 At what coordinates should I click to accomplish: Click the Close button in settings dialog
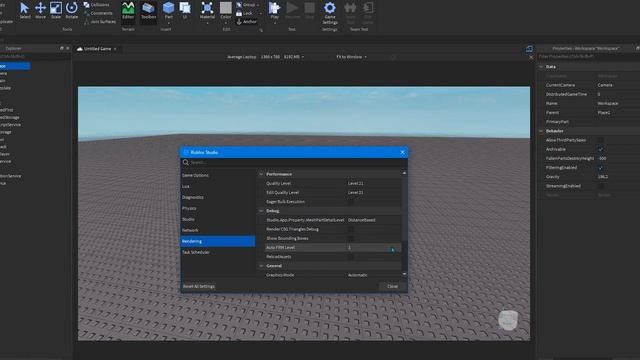pos(392,287)
